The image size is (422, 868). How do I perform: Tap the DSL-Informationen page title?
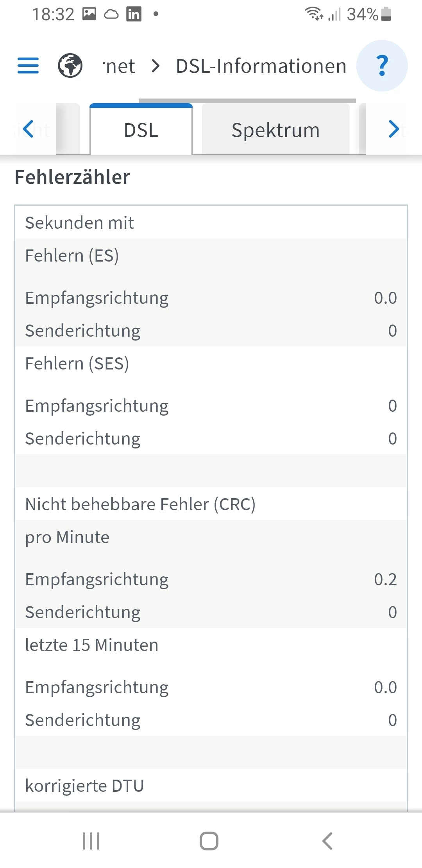[x=261, y=66]
